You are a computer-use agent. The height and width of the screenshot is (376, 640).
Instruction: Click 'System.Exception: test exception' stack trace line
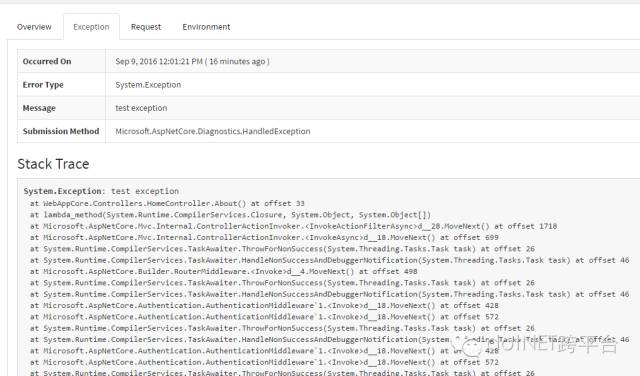click(101, 191)
